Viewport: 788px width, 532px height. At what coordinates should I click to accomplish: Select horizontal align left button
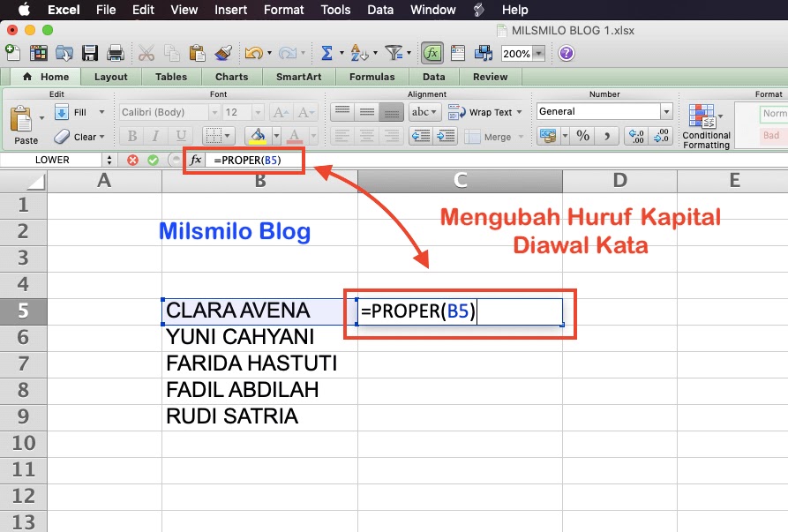tap(342, 136)
